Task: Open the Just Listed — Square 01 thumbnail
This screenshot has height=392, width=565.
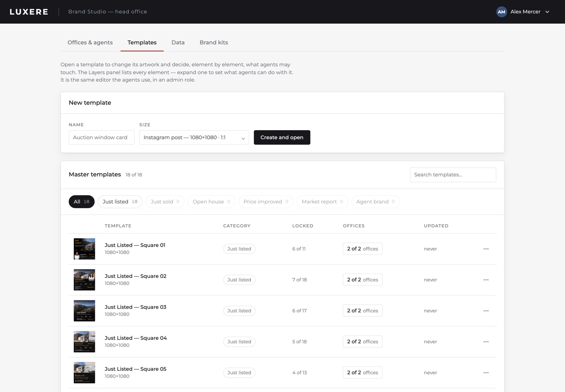Action: coord(84,249)
